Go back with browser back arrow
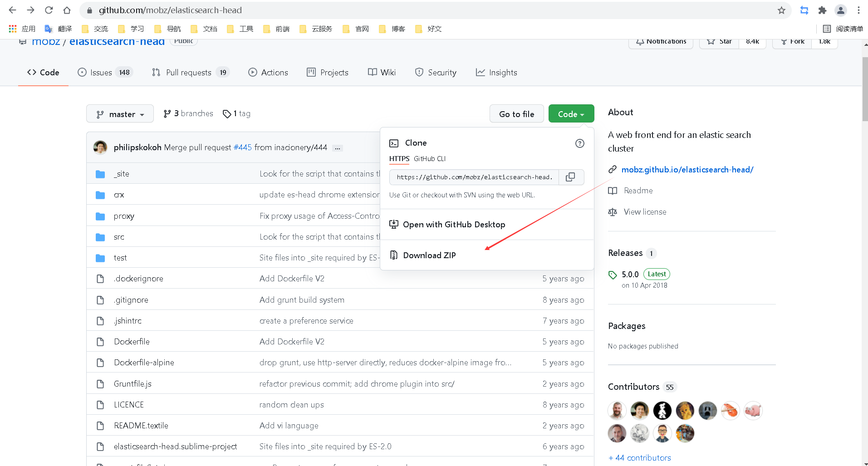The width and height of the screenshot is (868, 466). (x=12, y=10)
